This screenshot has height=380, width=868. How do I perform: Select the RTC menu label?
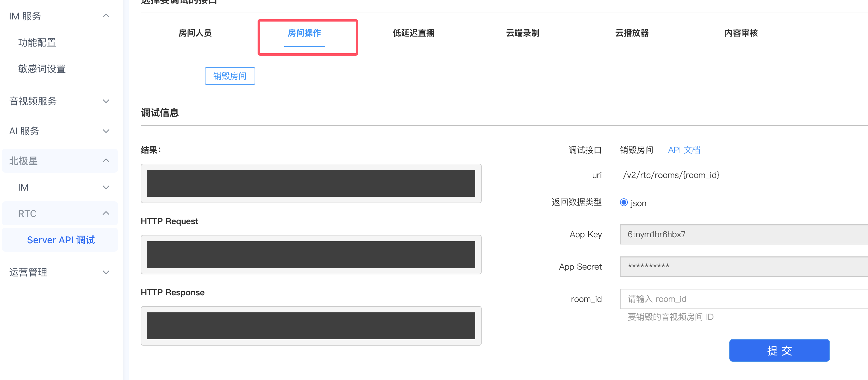[27, 213]
